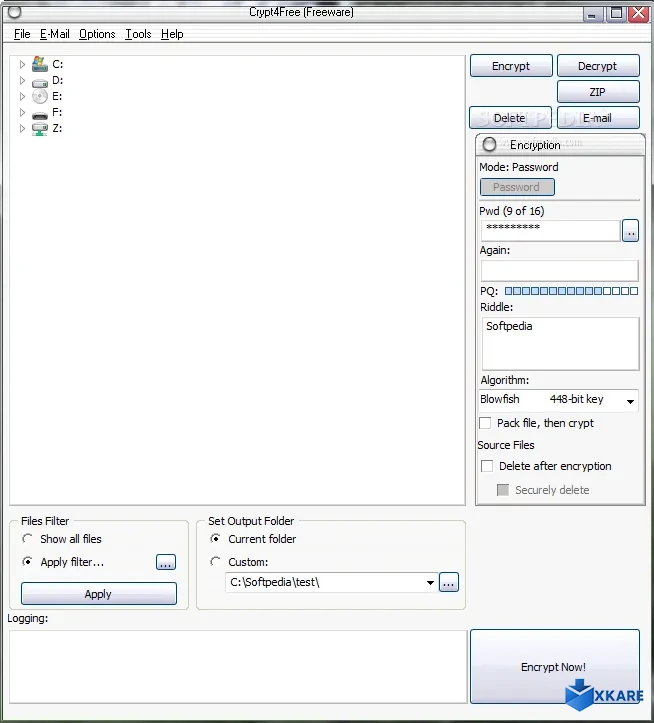Click the Encrypt Now! button
The width and height of the screenshot is (654, 723).
click(x=555, y=667)
